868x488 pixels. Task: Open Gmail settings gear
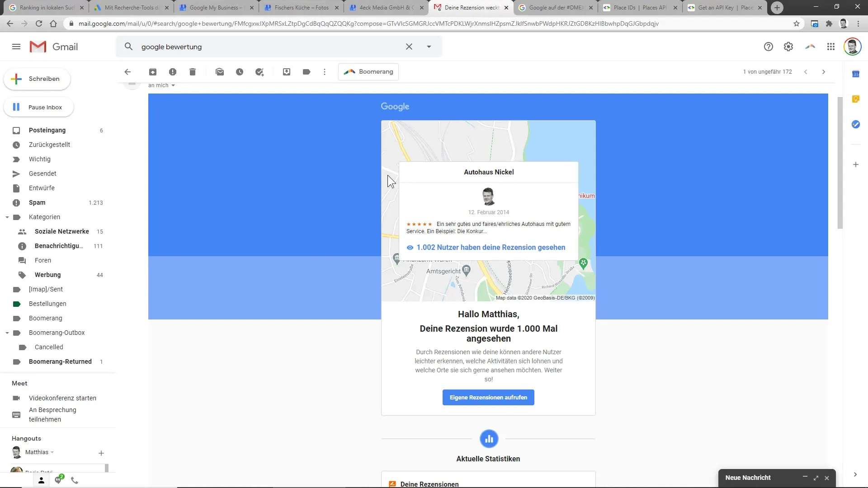(x=788, y=47)
